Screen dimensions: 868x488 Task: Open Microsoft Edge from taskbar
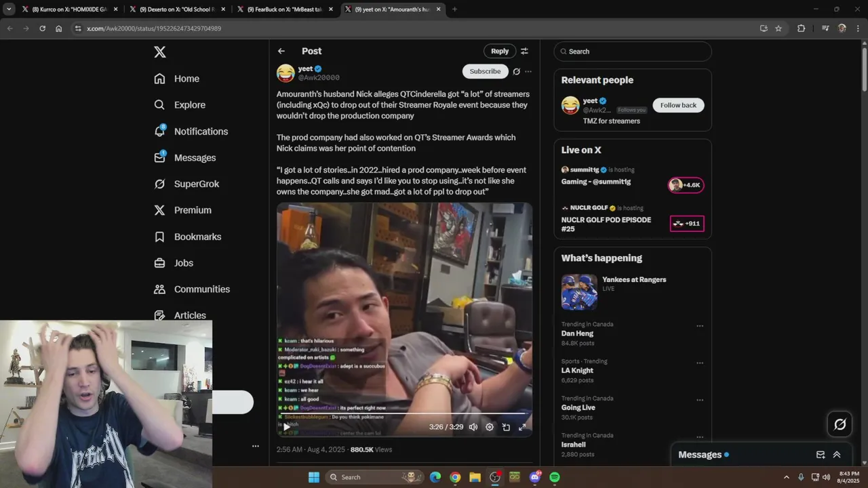coord(435,477)
